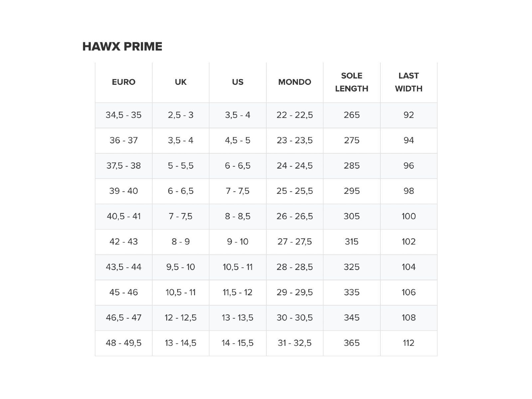
Task: Click Mondo size 23 - 23,5 cell
Action: 295,140
